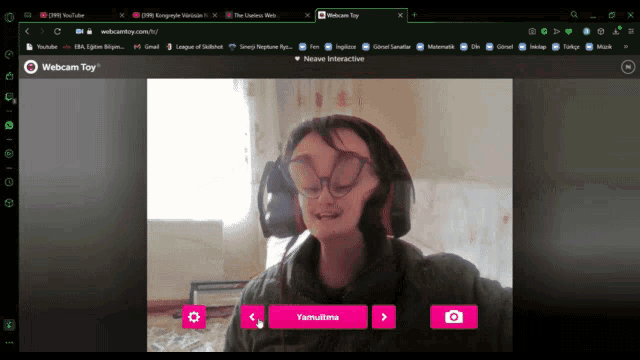Open the Matematik bookmark
This screenshot has width=640, height=360.
[436, 47]
